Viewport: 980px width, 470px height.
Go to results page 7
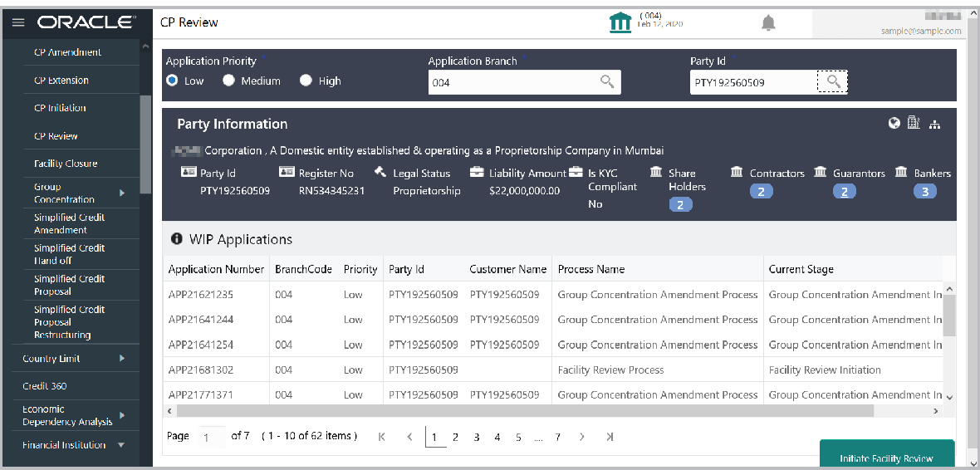click(557, 437)
